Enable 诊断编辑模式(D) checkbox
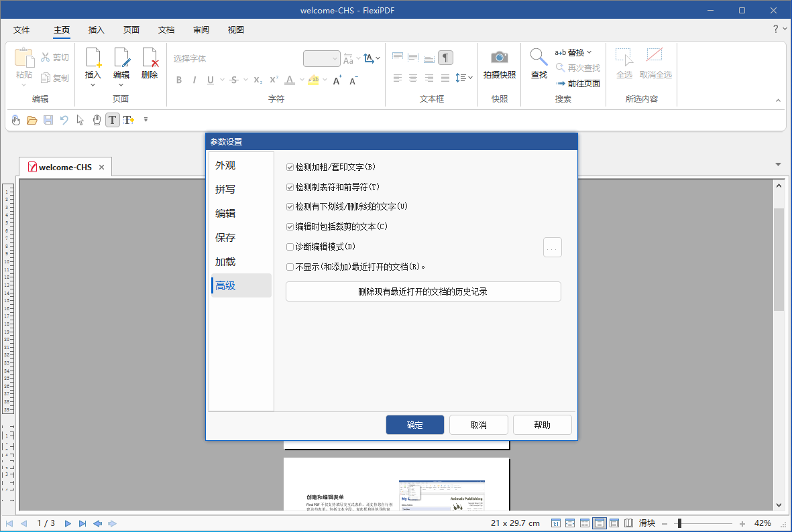The image size is (792, 532). point(290,247)
